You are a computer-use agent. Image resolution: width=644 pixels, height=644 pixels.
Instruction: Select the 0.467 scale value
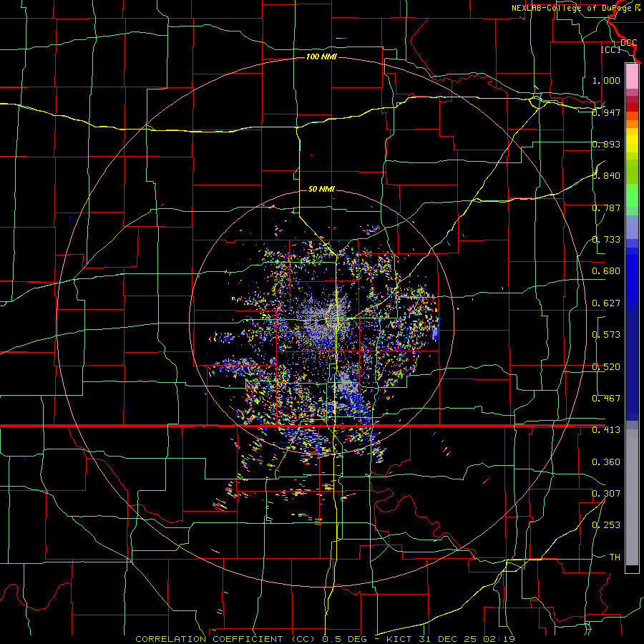pyautogui.click(x=606, y=399)
